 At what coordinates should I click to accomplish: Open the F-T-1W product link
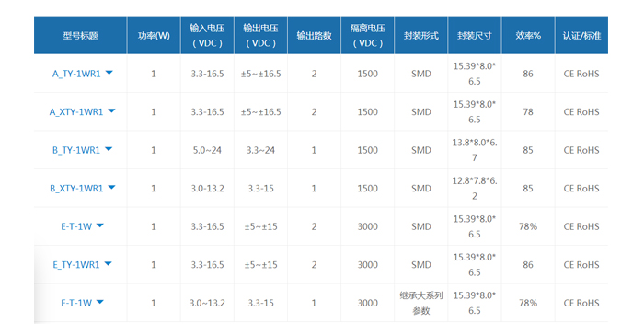point(76,304)
